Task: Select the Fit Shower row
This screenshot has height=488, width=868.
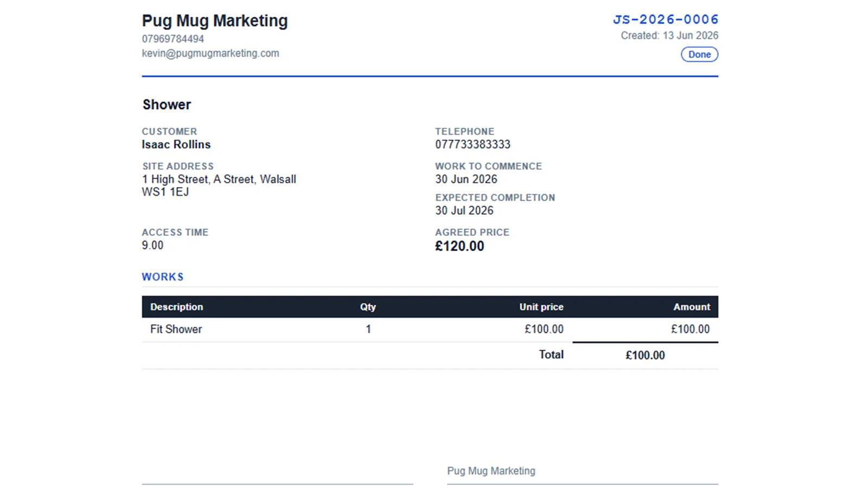Action: click(x=430, y=329)
